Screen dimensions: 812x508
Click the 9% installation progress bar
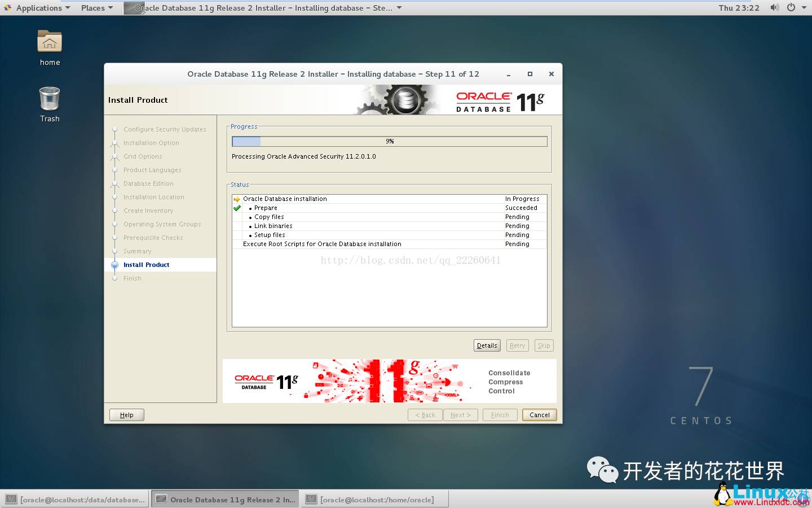coord(390,141)
